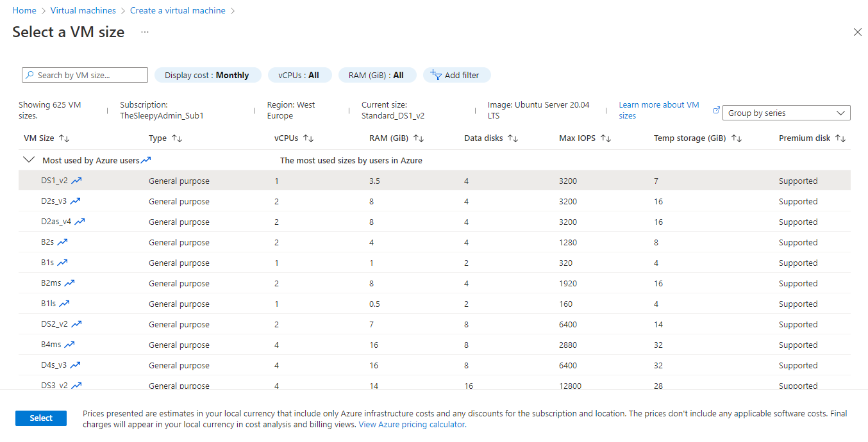
Task: Click the magnifier icon in the search box
Action: click(x=29, y=75)
